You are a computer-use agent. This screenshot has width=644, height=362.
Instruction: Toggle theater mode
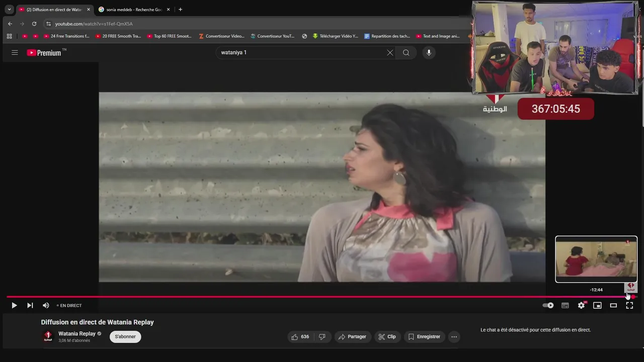pyautogui.click(x=613, y=305)
